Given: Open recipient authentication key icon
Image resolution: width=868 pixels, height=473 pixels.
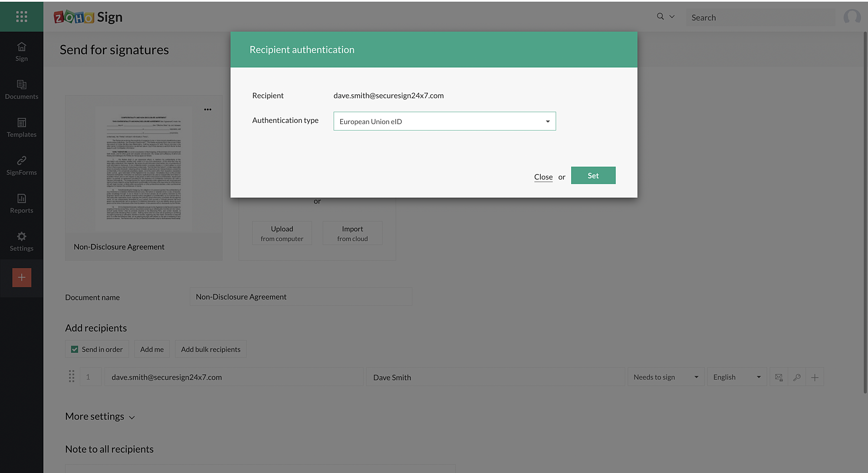Looking at the screenshot, I should tap(797, 377).
